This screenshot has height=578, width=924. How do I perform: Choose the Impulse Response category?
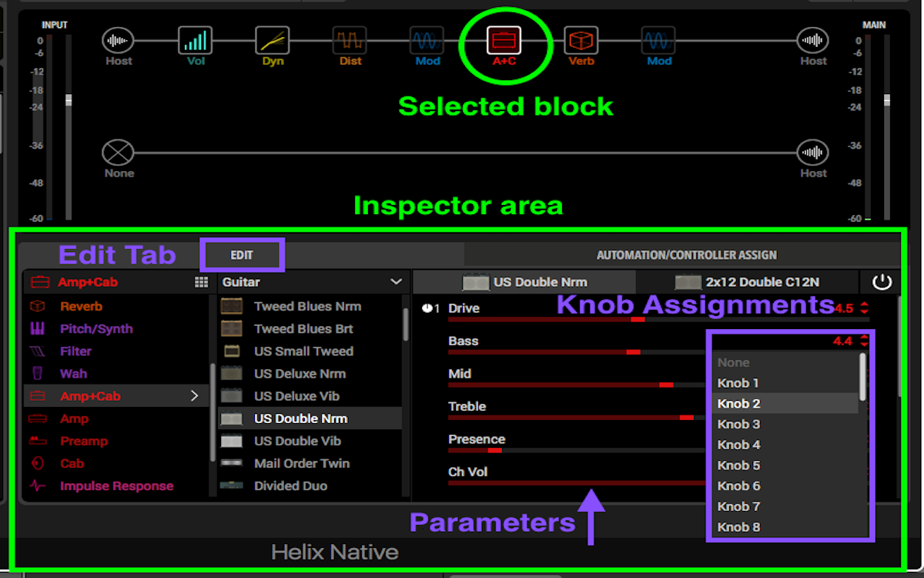point(116,486)
